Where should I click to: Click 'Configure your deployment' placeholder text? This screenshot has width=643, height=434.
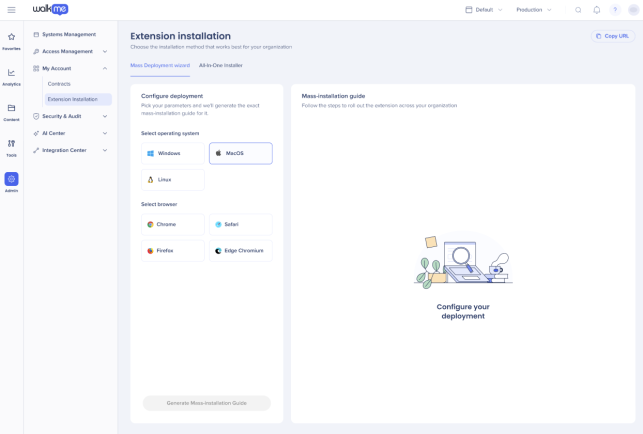pos(463,311)
